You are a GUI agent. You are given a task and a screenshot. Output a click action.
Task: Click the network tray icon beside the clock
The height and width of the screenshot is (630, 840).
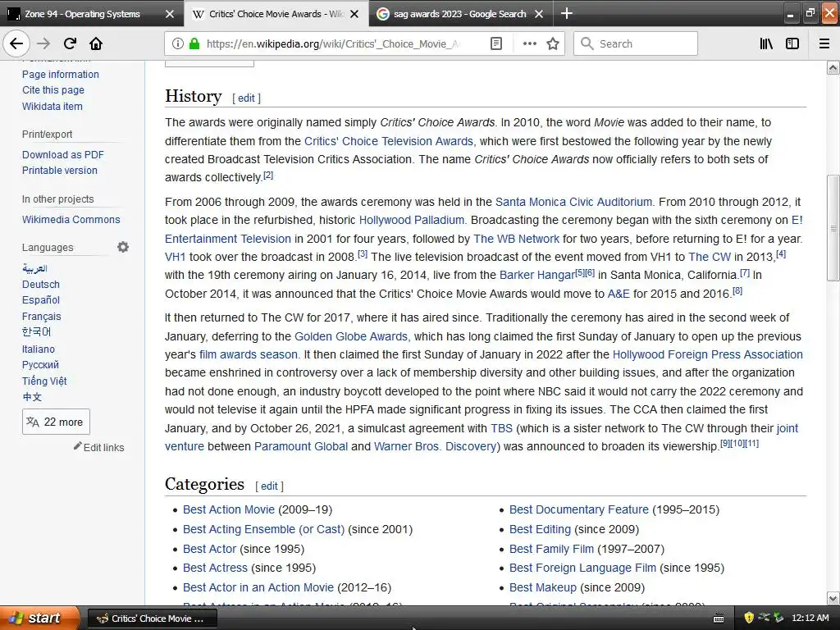pyautogui.click(x=779, y=618)
